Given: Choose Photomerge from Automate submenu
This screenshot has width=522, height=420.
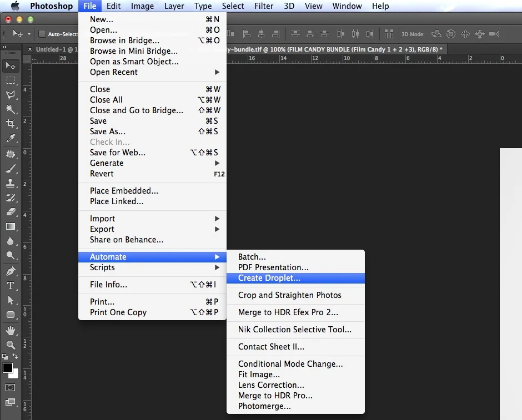Looking at the screenshot, I should tap(295, 406).
